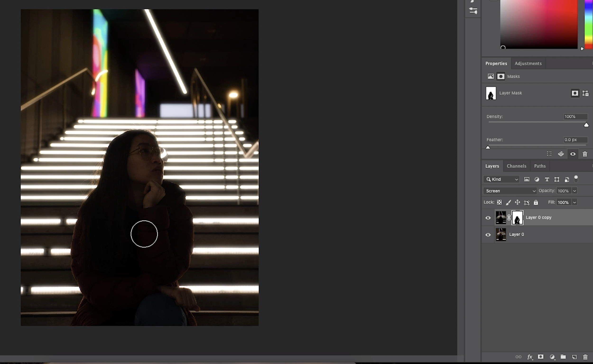This screenshot has width=593, height=364.
Task: Switch to the Channels tab
Action: 517,166
